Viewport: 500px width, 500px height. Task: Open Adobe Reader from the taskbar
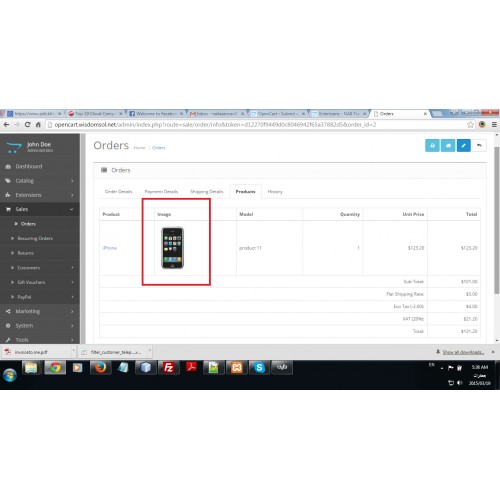click(191, 367)
